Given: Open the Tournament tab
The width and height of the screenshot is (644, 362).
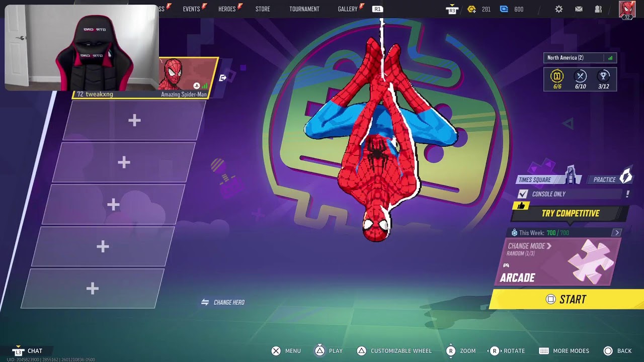Looking at the screenshot, I should [x=304, y=9].
